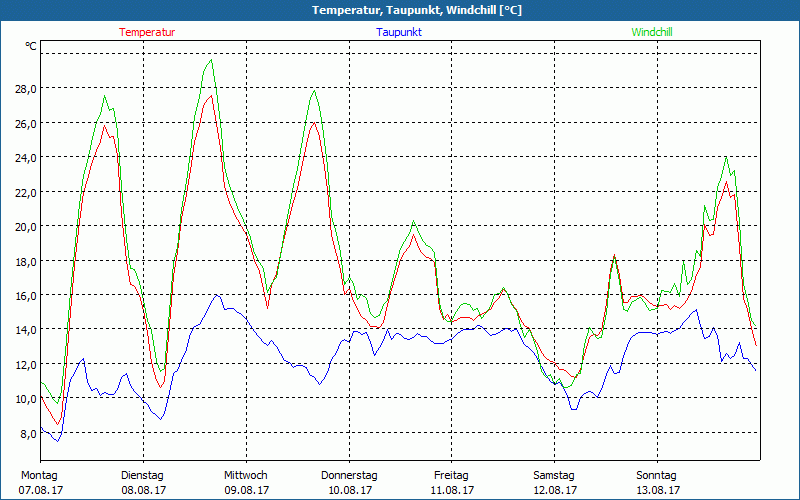The height and width of the screenshot is (500, 800).
Task: Click the 28,0 y-axis value
Action: (x=26, y=89)
